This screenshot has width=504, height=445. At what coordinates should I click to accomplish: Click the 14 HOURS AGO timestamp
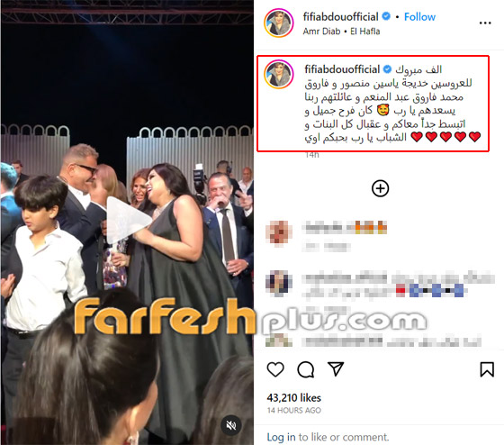(293, 410)
